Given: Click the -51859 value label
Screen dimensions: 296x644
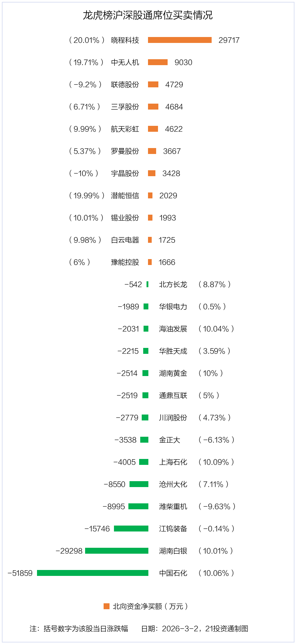Looking at the screenshot, I should [x=20, y=573].
